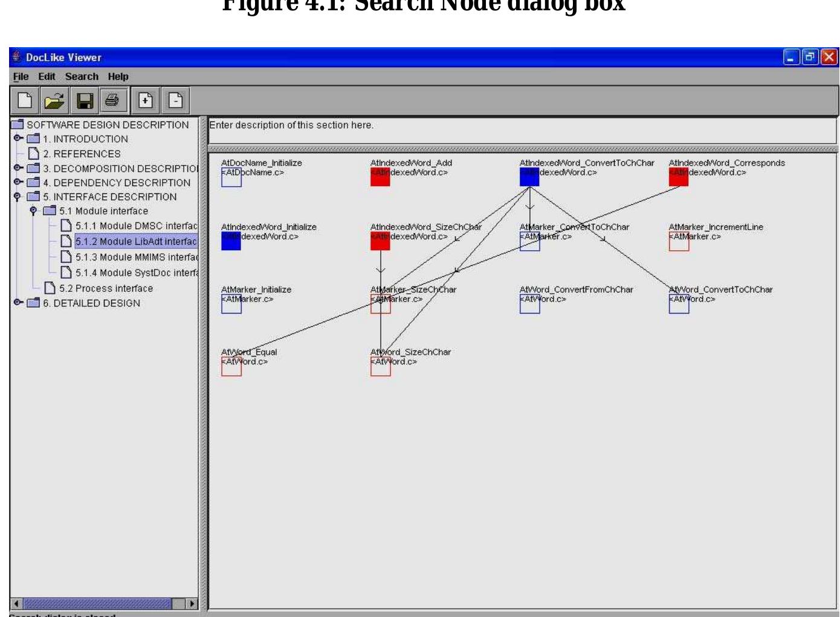This screenshot has height=617, width=840.
Task: Click the Save floppy disk icon
Action: click(x=85, y=100)
